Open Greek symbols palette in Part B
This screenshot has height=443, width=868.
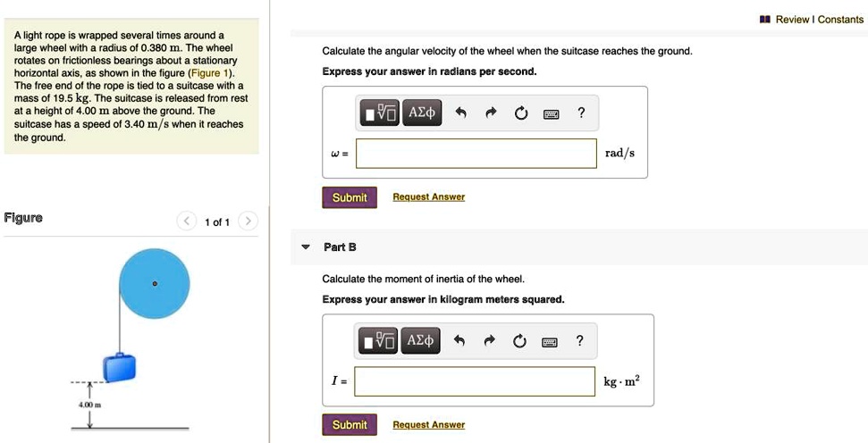tap(421, 341)
